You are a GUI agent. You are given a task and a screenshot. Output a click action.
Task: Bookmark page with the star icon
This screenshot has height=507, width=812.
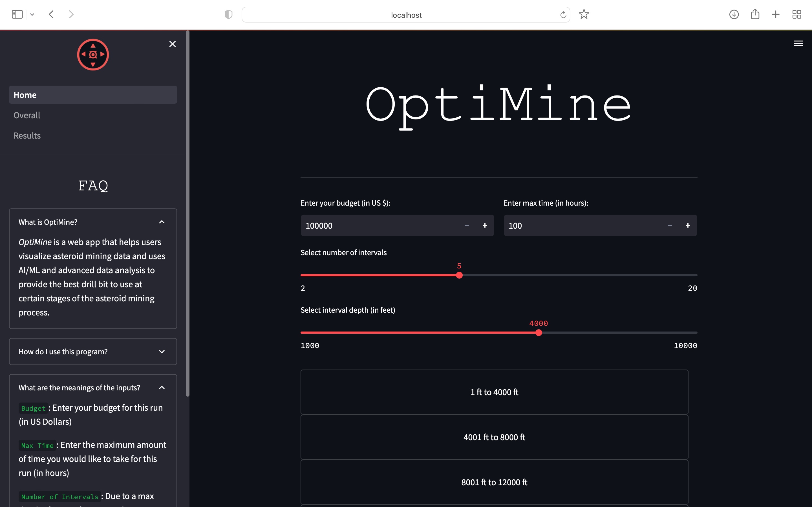click(x=584, y=14)
